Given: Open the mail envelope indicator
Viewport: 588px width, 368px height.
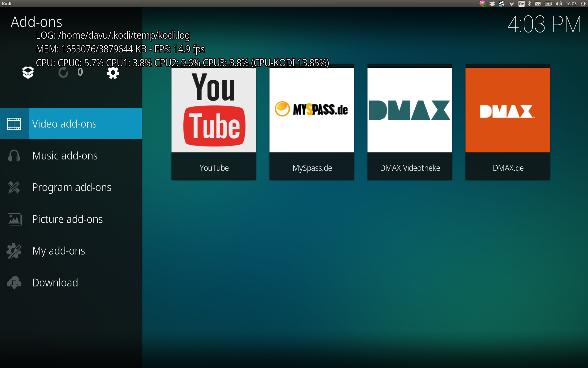Looking at the screenshot, I should 538,4.
